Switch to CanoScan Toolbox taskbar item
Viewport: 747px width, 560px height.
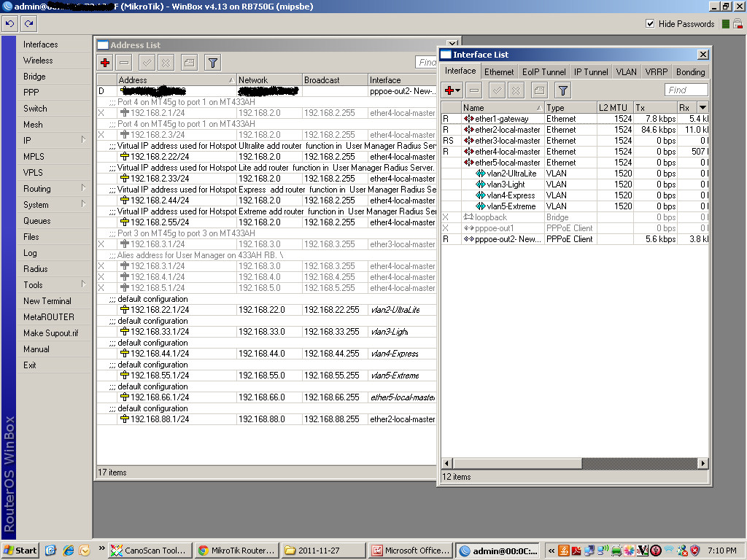point(150,551)
